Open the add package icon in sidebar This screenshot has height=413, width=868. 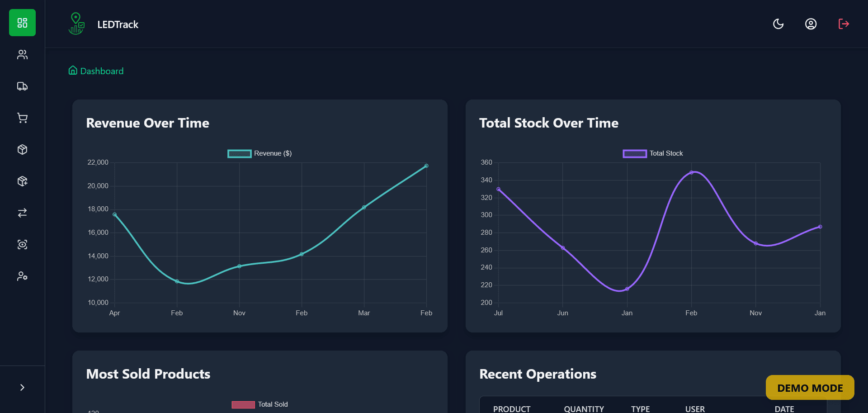click(x=22, y=181)
